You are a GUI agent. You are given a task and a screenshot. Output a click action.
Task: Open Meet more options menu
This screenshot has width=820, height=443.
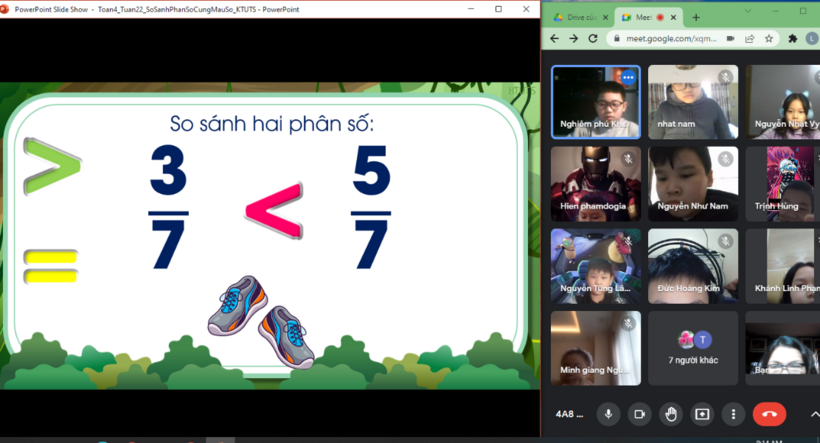click(733, 414)
